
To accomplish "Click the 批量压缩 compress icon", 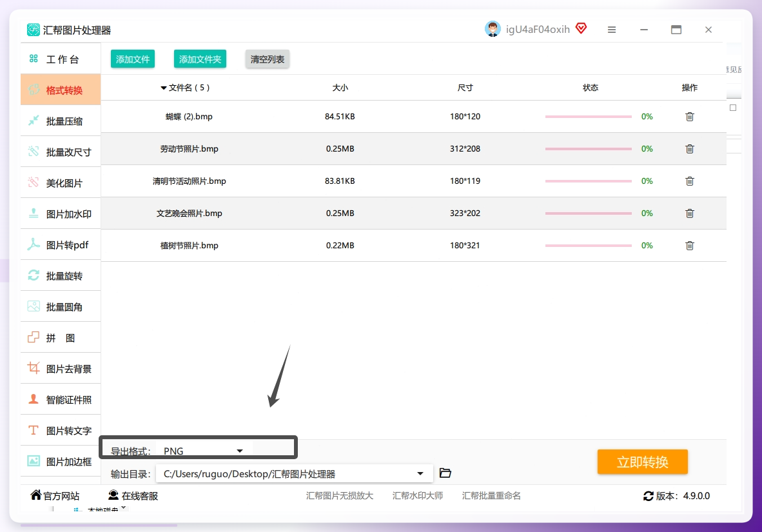I will tap(34, 121).
